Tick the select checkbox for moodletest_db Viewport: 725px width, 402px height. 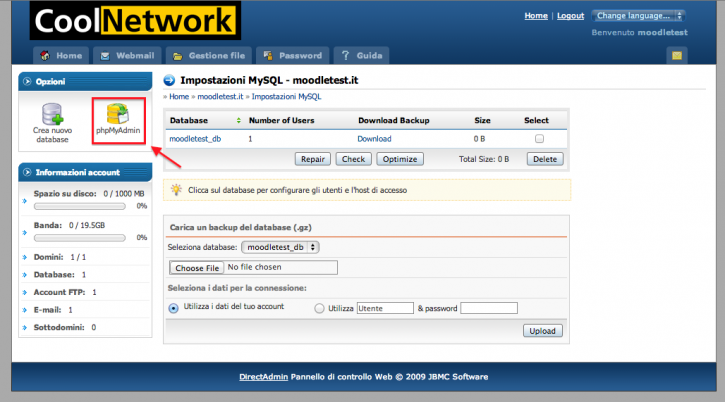(539, 138)
